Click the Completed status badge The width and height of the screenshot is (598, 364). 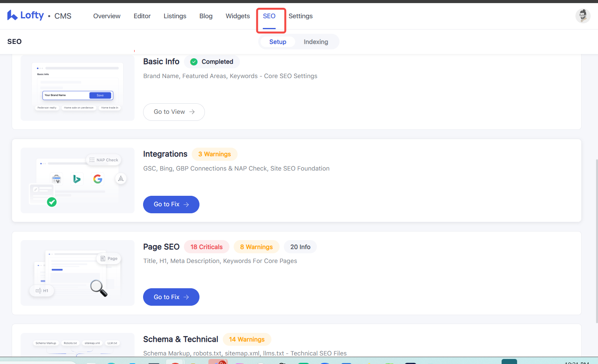pos(212,62)
